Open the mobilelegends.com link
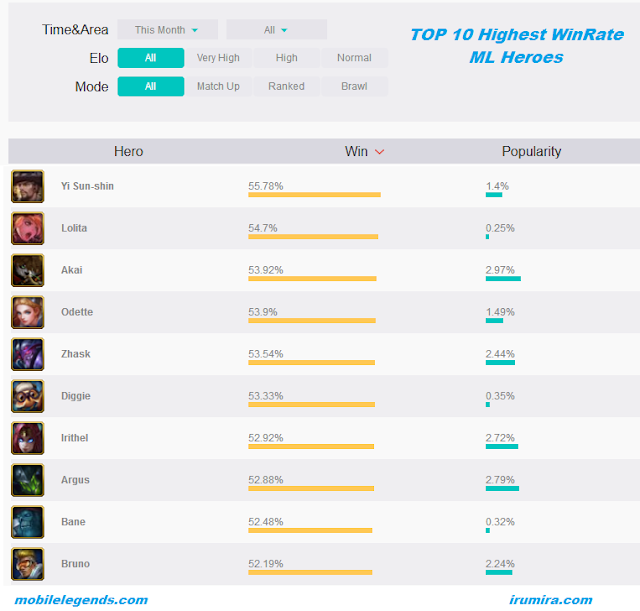 [81, 600]
